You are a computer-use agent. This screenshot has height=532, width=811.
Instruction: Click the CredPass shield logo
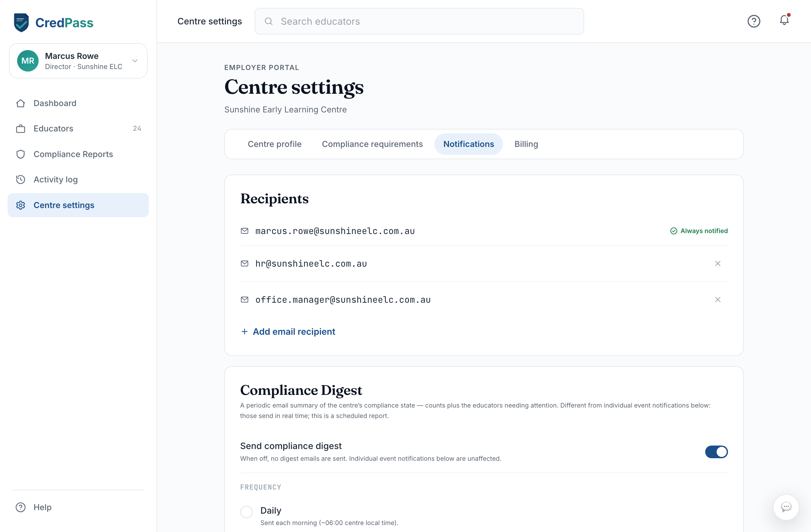[x=21, y=22]
